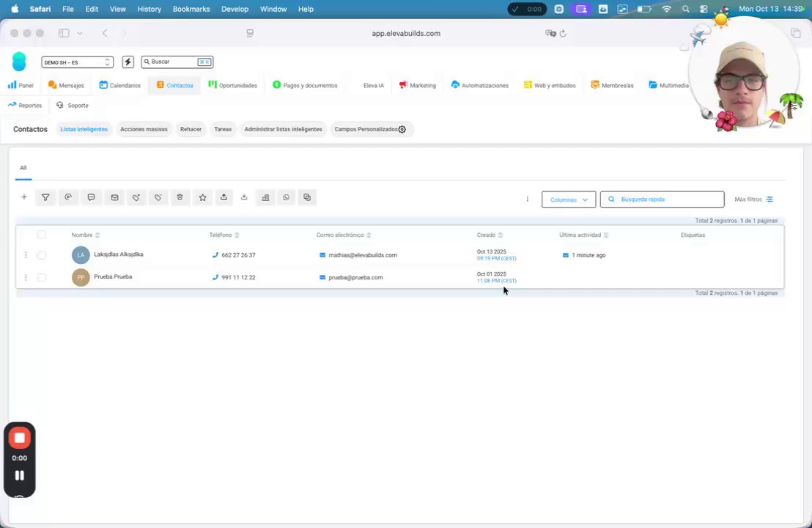Click the remove tag icon
Viewport: 812px width, 528px height.
(158, 197)
